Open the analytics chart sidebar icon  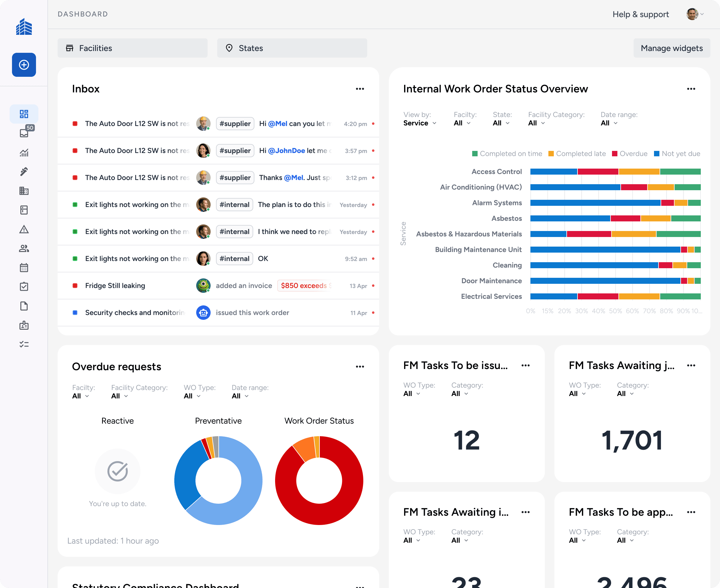(x=24, y=152)
